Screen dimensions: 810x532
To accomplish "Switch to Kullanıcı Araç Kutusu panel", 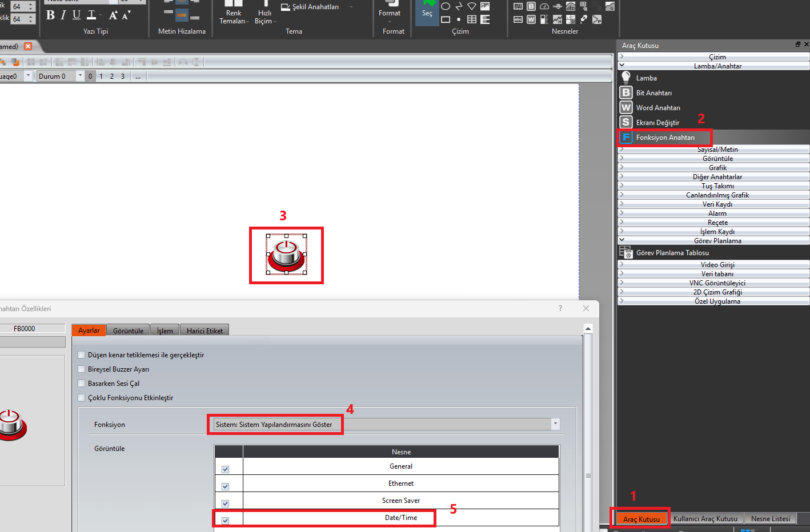I will pos(705,519).
